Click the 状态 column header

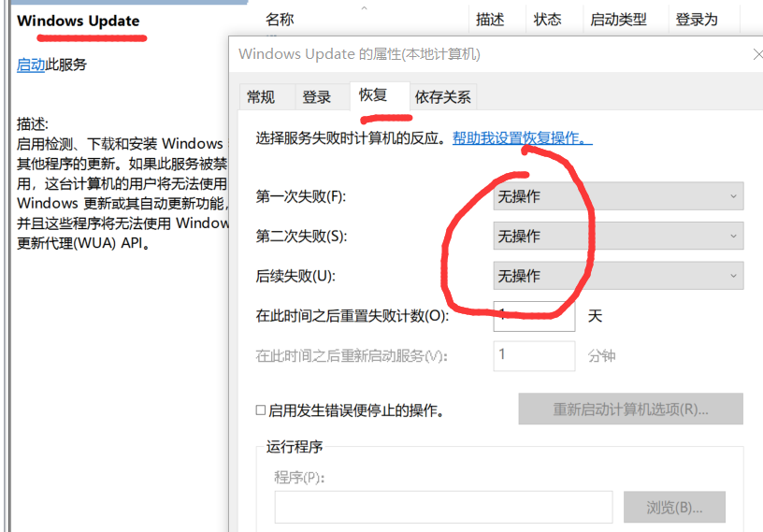click(x=547, y=20)
